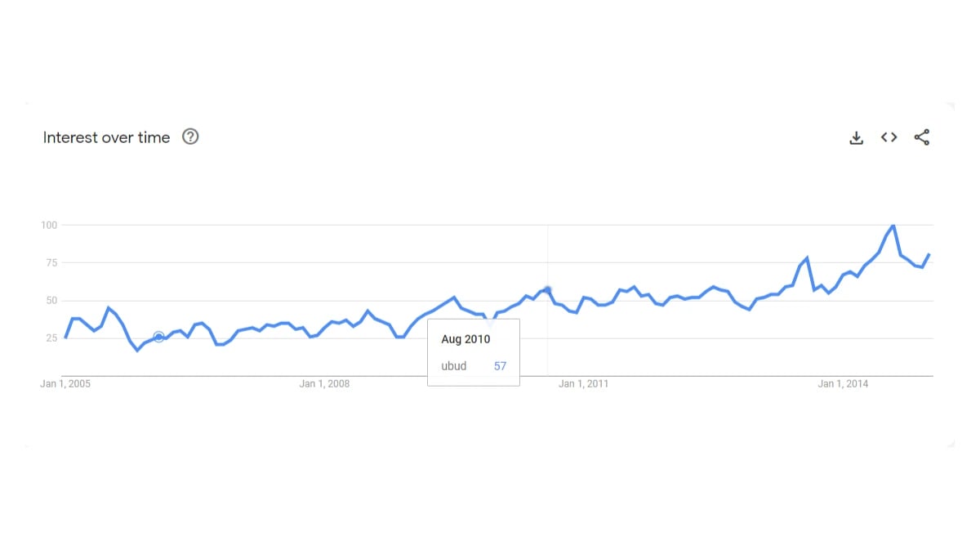This screenshot has width=980, height=550.
Task: Open the embed code icon
Action: [x=889, y=137]
